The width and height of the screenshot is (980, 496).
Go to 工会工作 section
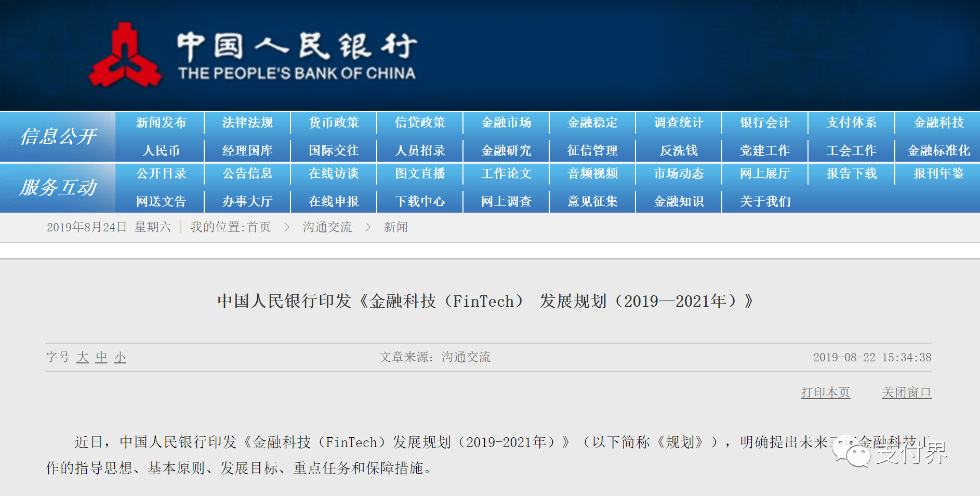851,151
